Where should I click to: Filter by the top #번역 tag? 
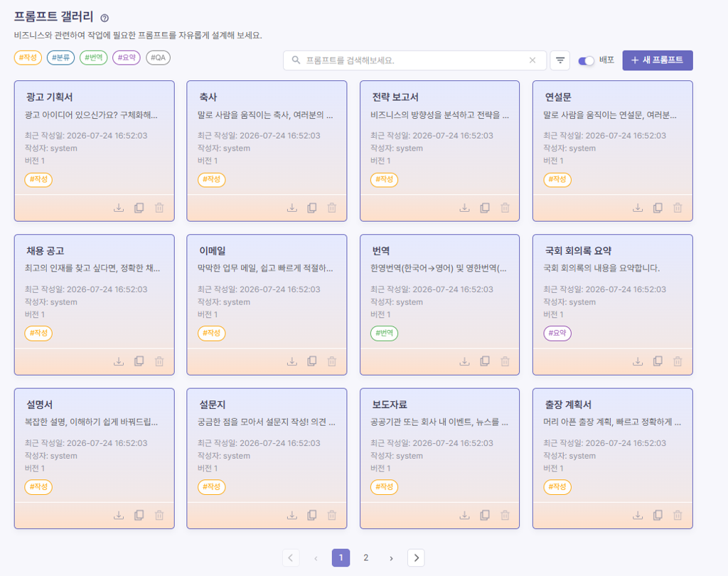click(93, 58)
